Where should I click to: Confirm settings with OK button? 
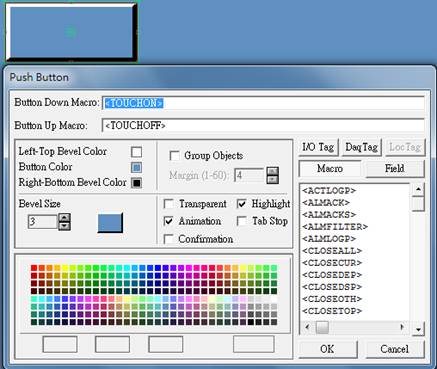pos(327,349)
